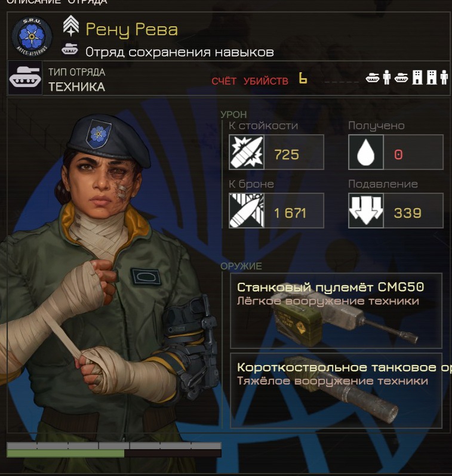Image resolution: width=452 pixels, height=476 pixels.
Task: Select the large tank unit type icon
Action: [x=25, y=78]
